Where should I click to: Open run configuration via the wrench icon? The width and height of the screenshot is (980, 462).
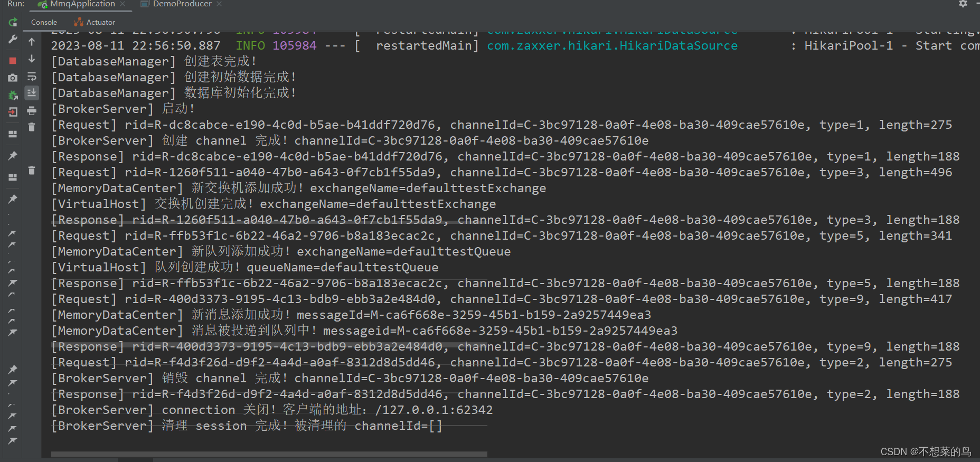tap(13, 40)
